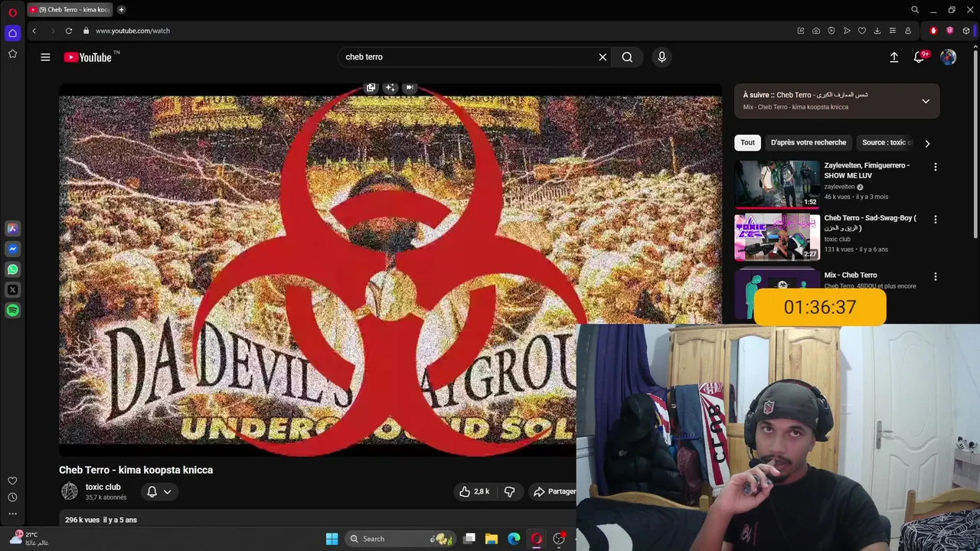This screenshot has width=980, height=551.
Task: Open the YouTube account avatar menu
Action: 949,57
